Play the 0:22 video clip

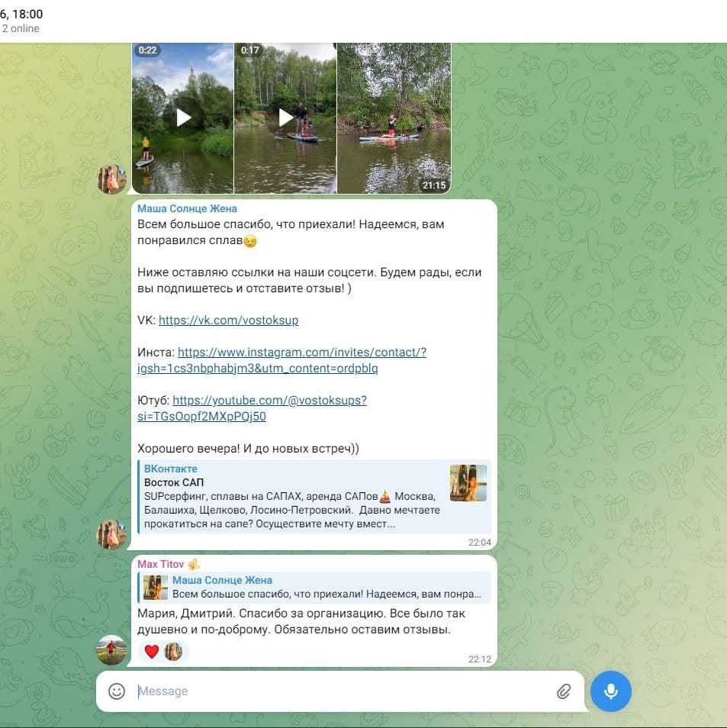coord(183,118)
